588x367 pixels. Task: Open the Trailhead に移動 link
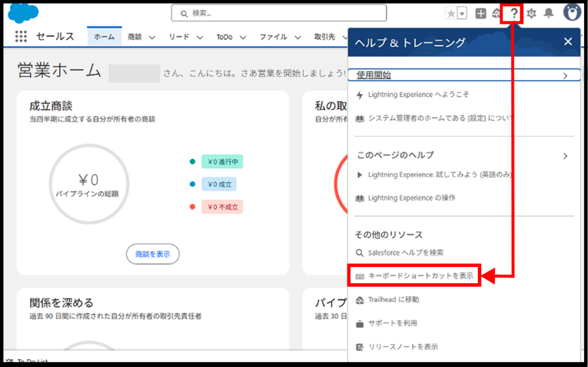point(393,300)
